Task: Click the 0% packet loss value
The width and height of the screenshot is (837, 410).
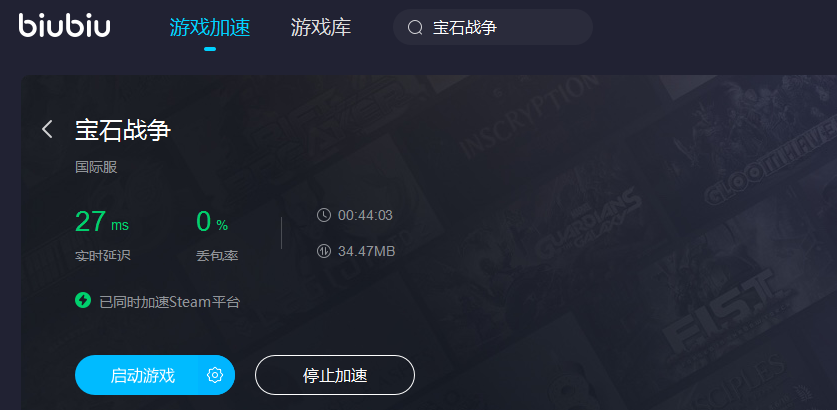Action: pos(212,222)
